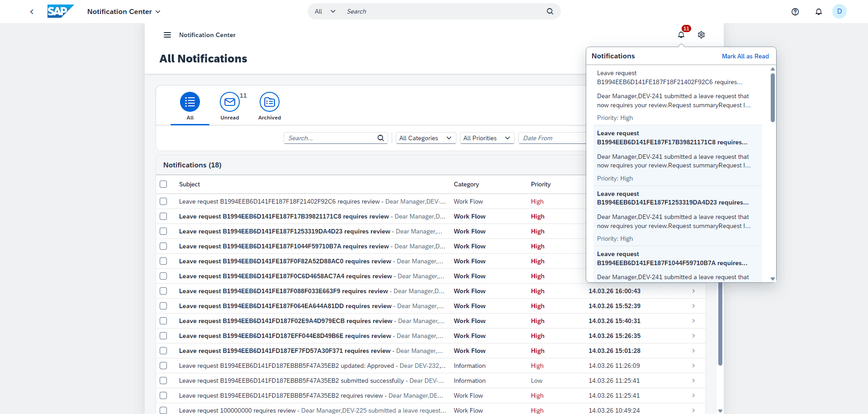Screen dimensions: 868x414
Task: Open the hamburger menu beside Notification Center
Action: pos(167,35)
